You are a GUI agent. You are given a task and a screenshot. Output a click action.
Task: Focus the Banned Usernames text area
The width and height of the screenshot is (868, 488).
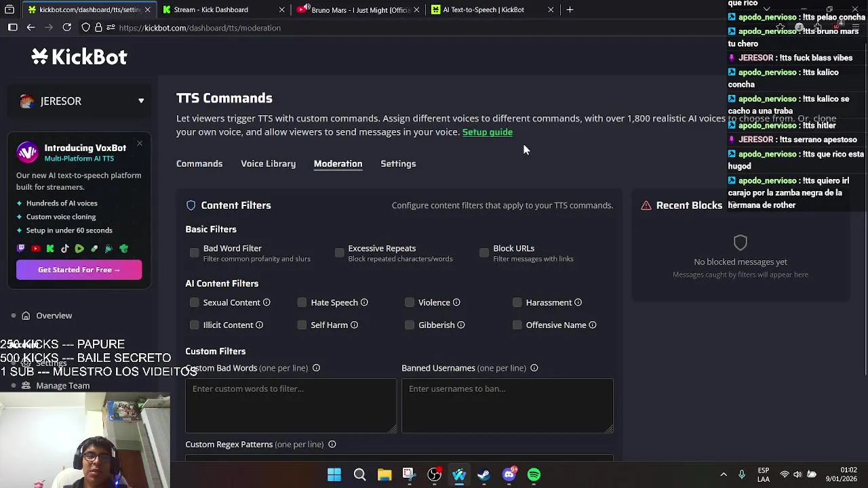pos(507,405)
